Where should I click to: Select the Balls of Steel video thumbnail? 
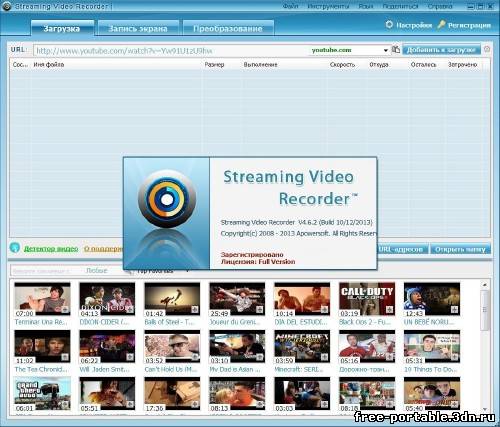172,299
